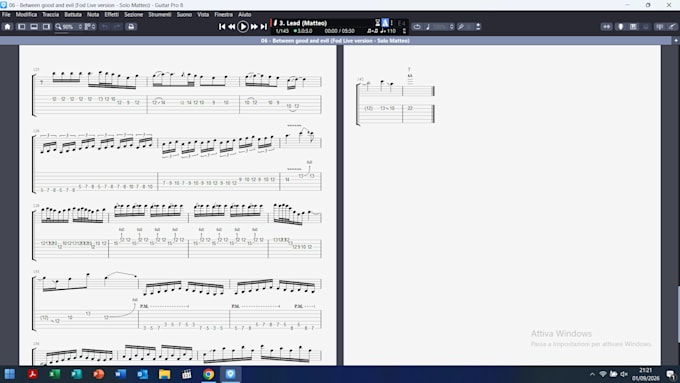Open the clapperboard video app in taskbar

click(186, 374)
